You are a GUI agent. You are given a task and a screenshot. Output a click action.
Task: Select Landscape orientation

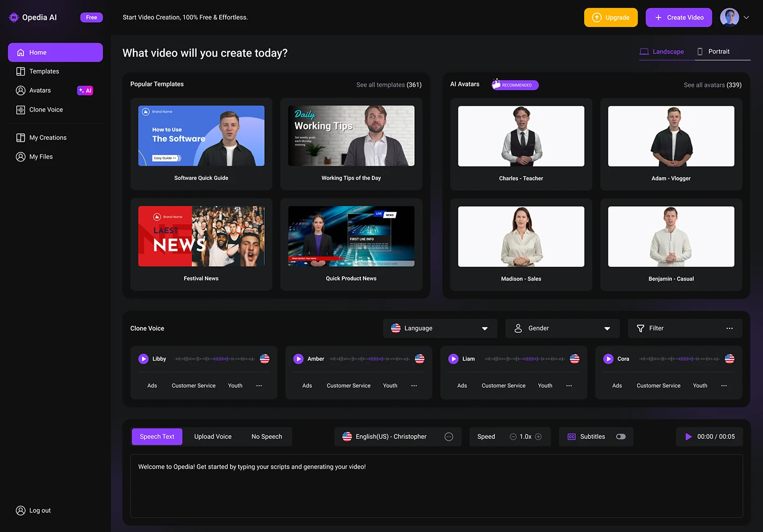tap(662, 52)
